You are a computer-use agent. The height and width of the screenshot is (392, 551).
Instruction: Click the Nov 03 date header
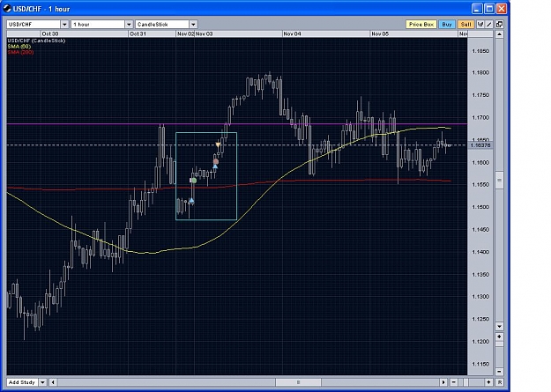tap(204, 33)
